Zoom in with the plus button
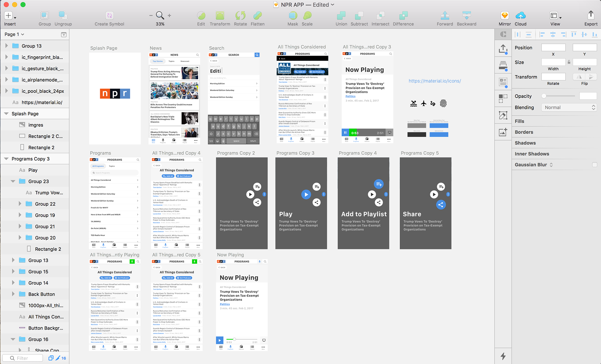 tap(169, 15)
